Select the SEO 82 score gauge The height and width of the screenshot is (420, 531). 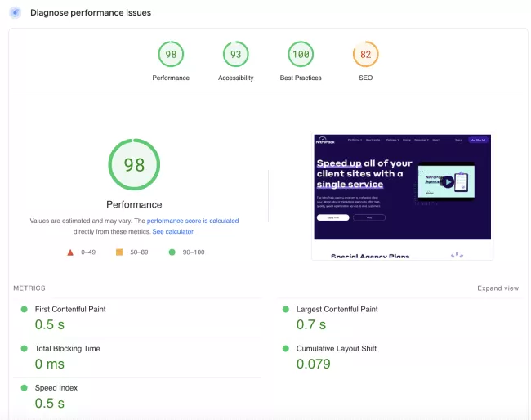click(x=365, y=55)
